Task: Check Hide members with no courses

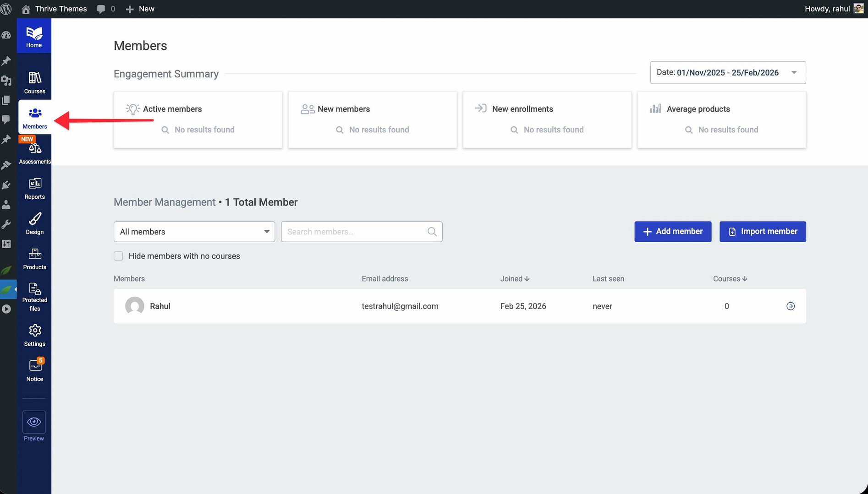Action: coord(118,256)
